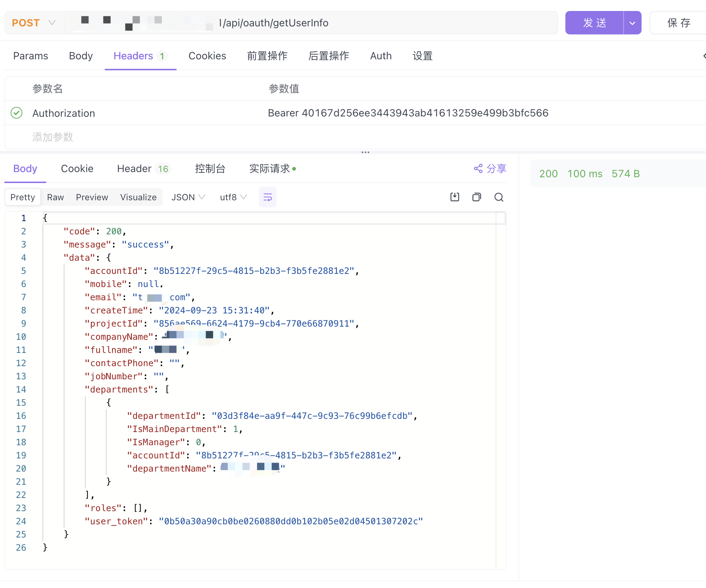Toggle the Authorization header checkbox
706x588 pixels.
[16, 113]
